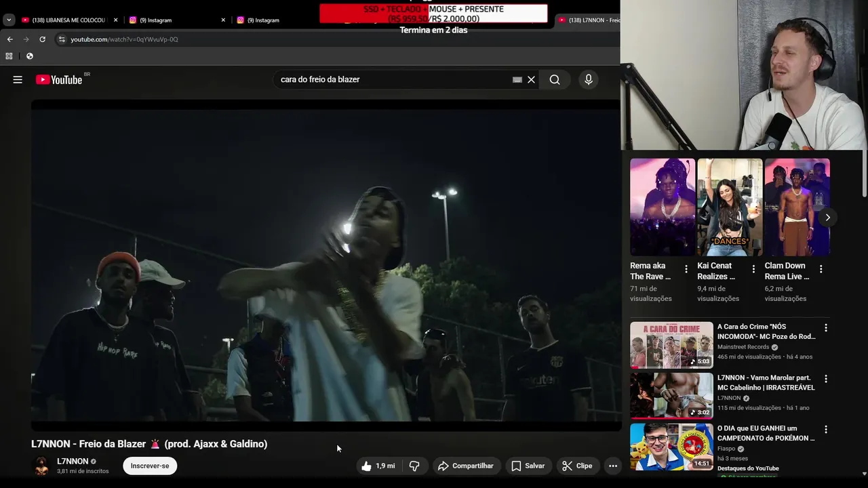Switch to the L7NNON - Freio tab

pos(587,20)
